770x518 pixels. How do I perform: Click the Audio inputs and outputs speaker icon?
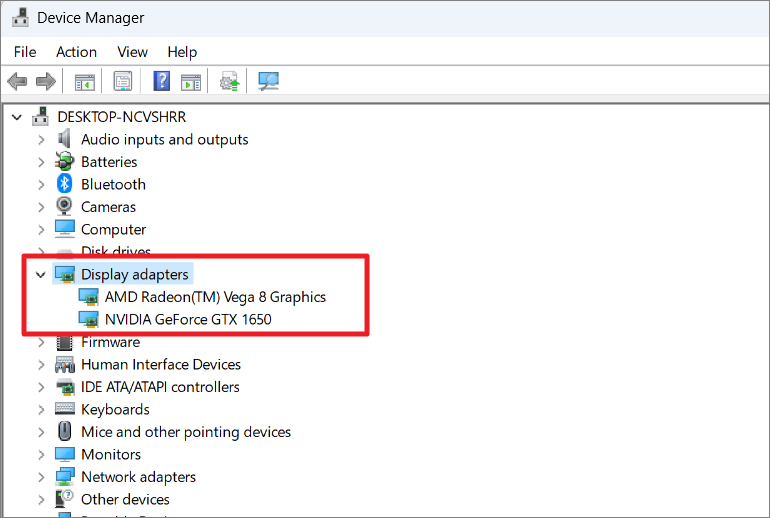tap(64, 139)
